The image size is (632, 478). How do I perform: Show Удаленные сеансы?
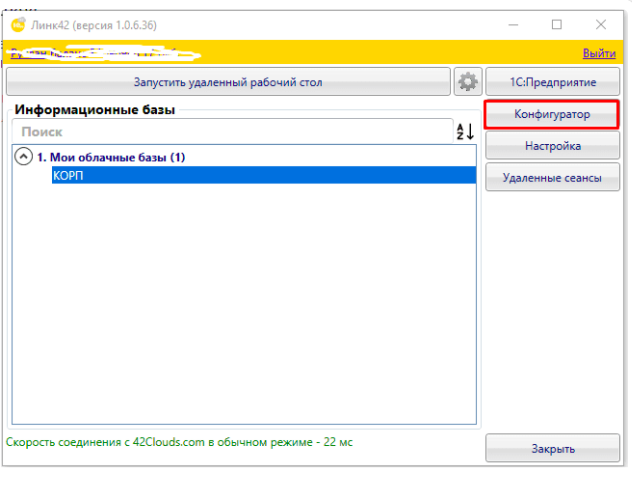click(553, 177)
